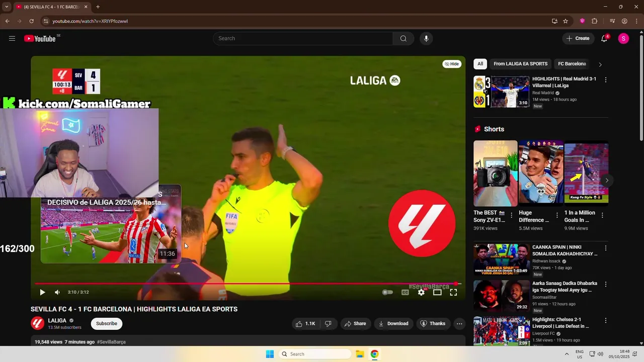Switch to theater mode
This screenshot has width=644, height=362.
pyautogui.click(x=437, y=292)
